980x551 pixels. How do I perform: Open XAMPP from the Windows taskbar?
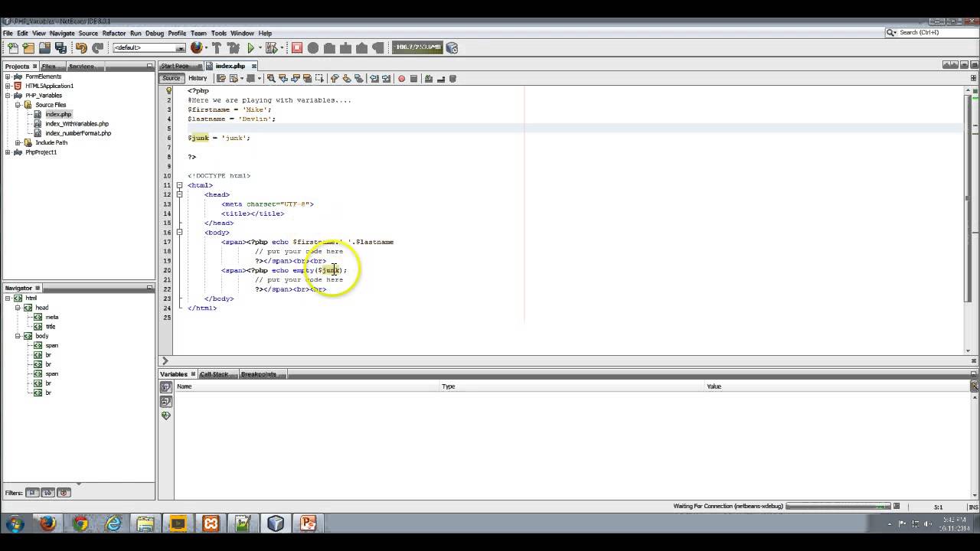(x=211, y=524)
